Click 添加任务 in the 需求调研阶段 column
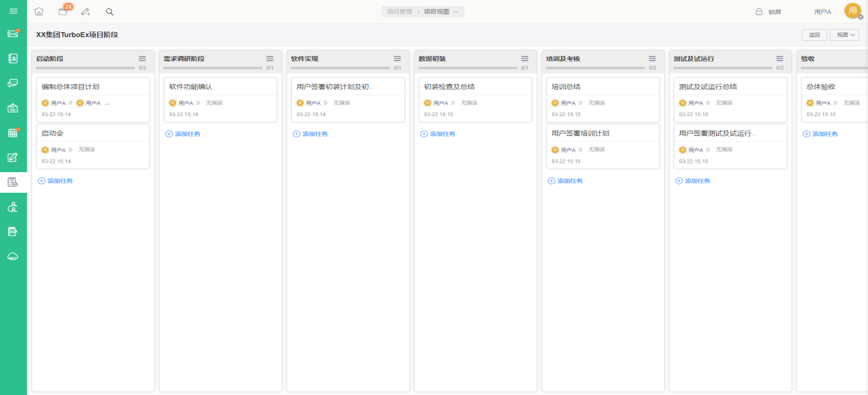The image size is (868, 395). (x=183, y=134)
